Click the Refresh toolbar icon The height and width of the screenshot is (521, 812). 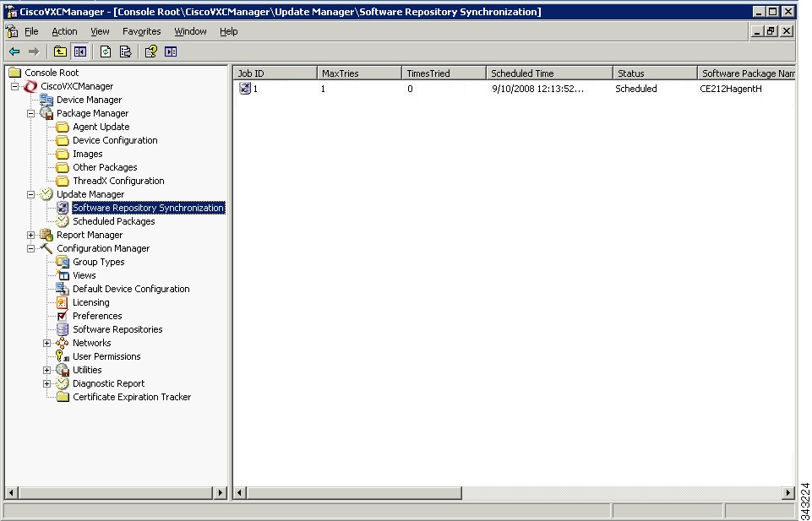pyautogui.click(x=106, y=52)
